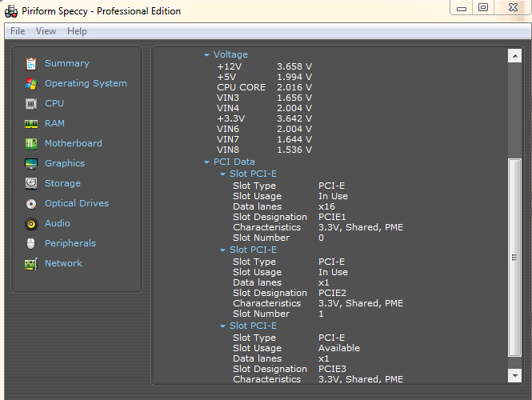Select the VIN6 voltage row

[x=264, y=129]
